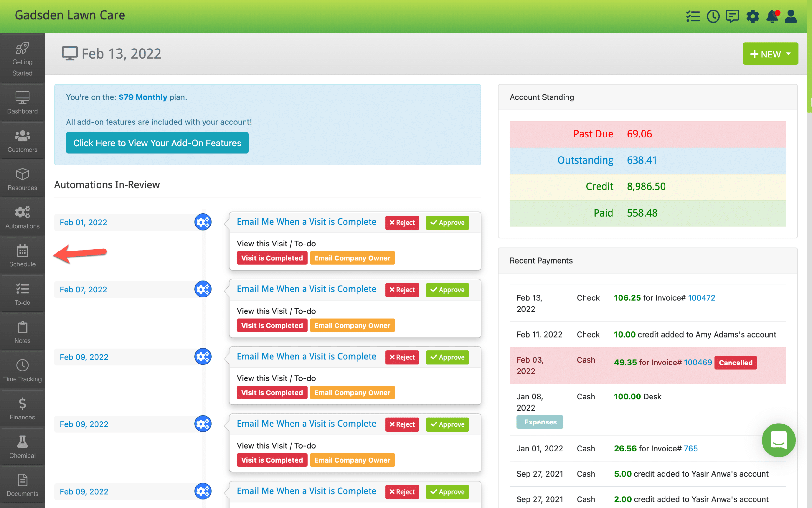This screenshot has height=508, width=812.
Task: Open Time Tracking in the sidebar
Action: pyautogui.click(x=22, y=371)
